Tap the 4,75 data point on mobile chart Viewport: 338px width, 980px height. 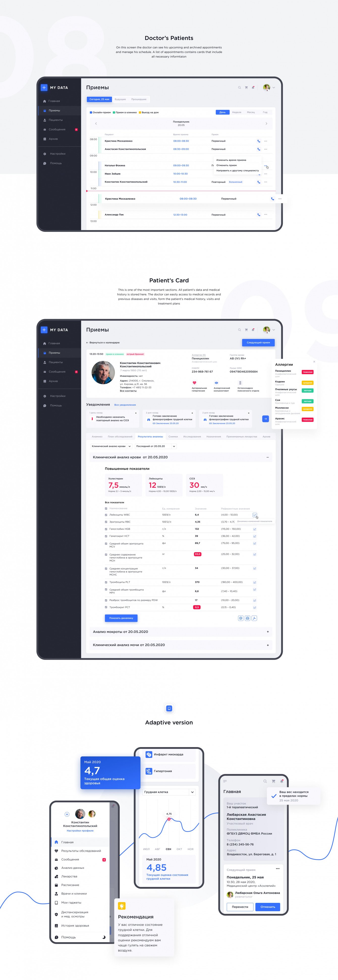pos(169,819)
